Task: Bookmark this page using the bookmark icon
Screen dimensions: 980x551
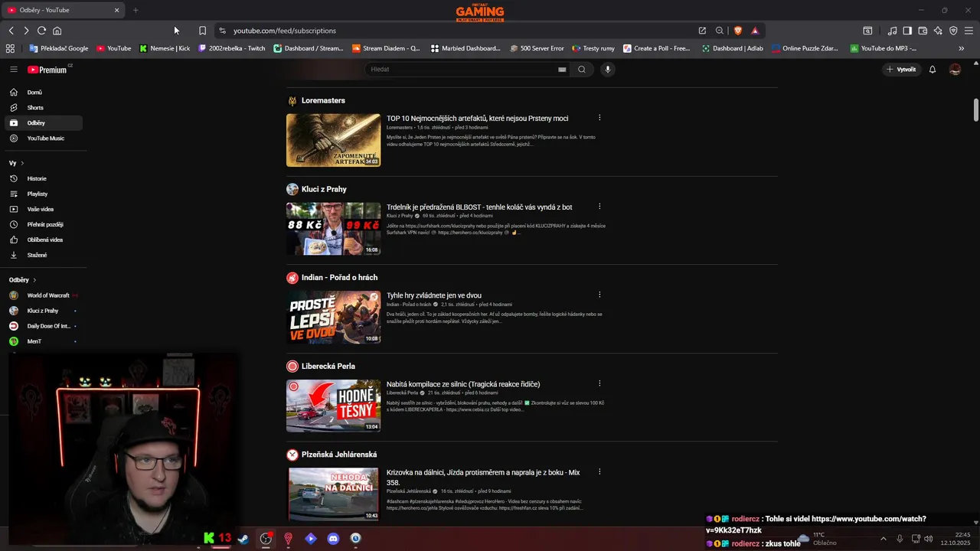Action: coord(202,31)
